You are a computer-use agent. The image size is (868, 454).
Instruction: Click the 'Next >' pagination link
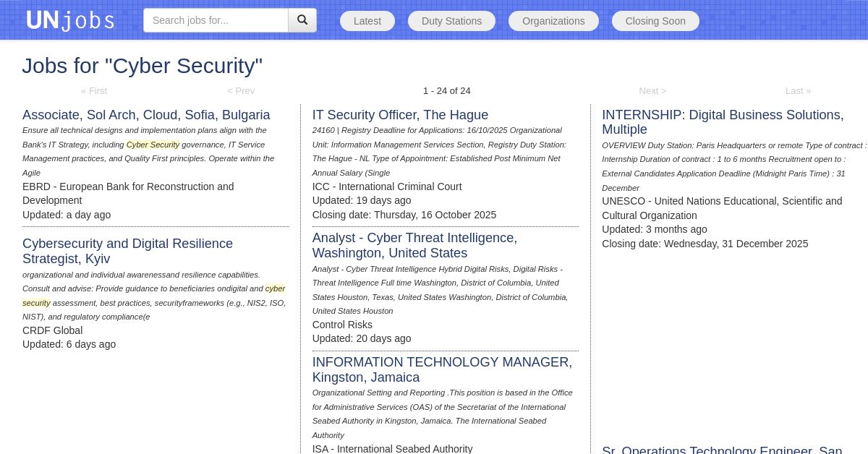point(652,91)
